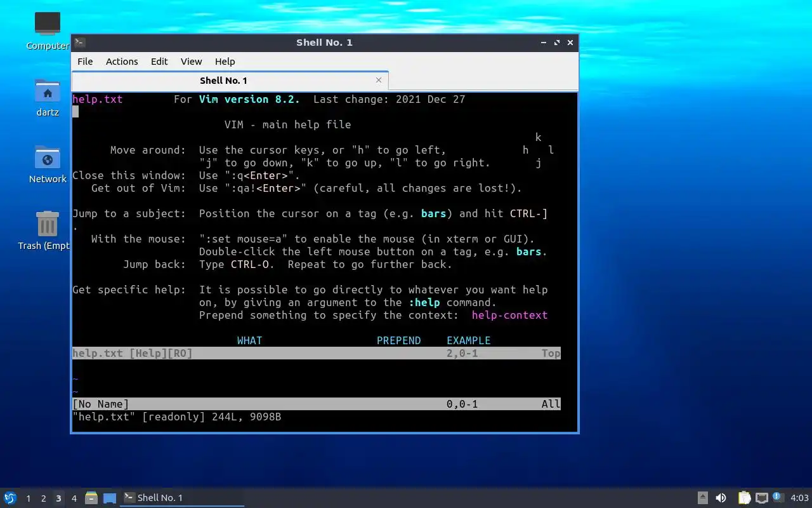This screenshot has width=812, height=508.
Task: Switch to workspace 4
Action: (x=74, y=498)
